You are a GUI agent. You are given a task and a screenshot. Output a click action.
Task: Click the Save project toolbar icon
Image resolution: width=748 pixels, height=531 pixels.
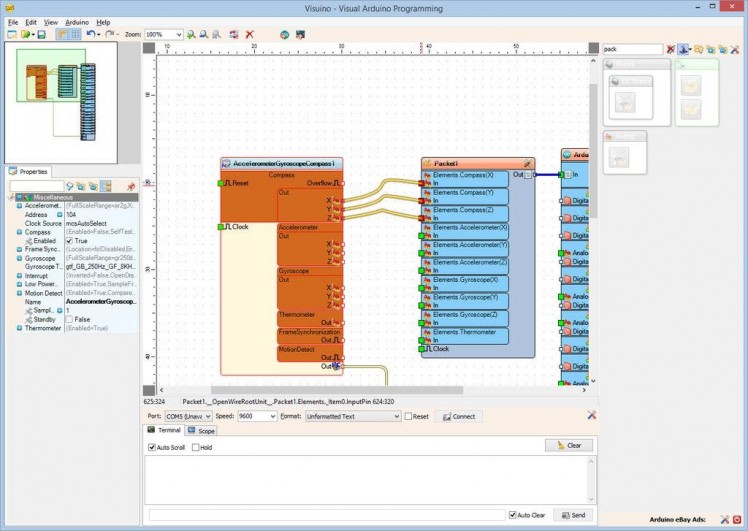point(41,34)
